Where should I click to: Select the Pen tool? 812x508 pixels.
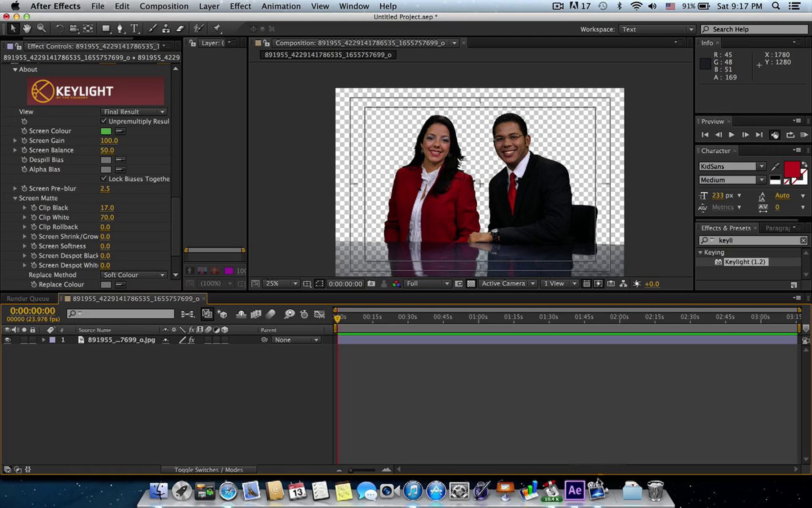click(120, 29)
